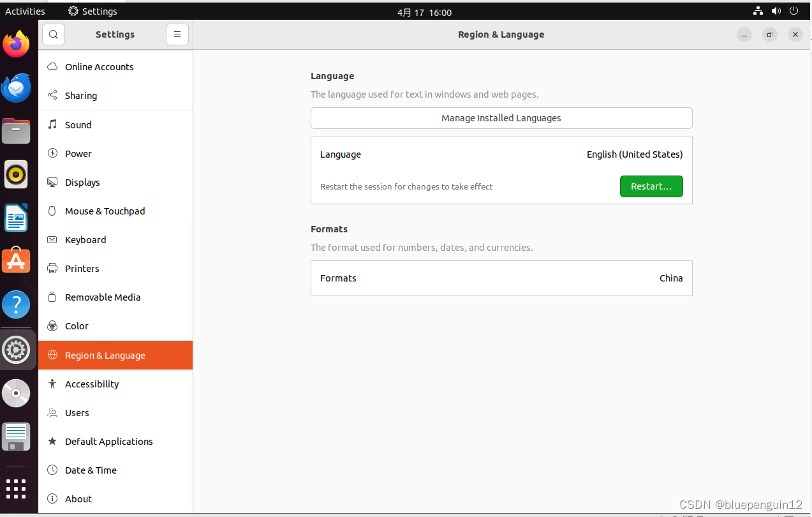Open the Help icon in dock
812x517 pixels.
click(x=16, y=304)
